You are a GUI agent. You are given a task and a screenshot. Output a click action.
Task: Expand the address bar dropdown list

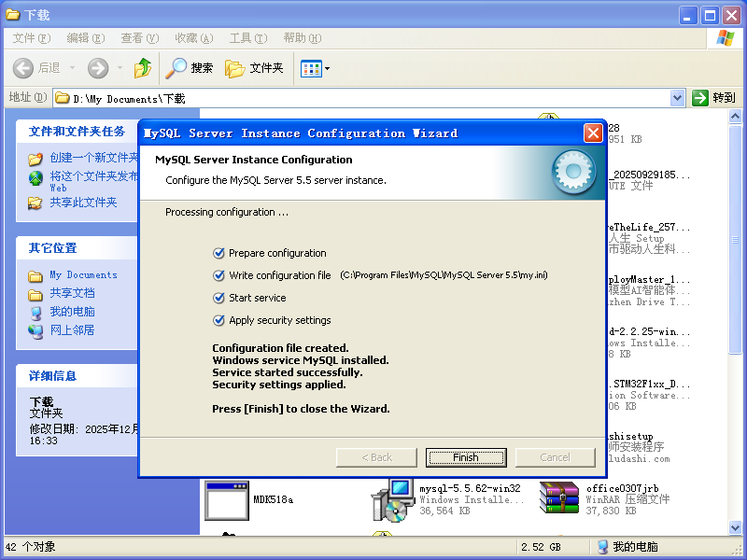point(678,98)
